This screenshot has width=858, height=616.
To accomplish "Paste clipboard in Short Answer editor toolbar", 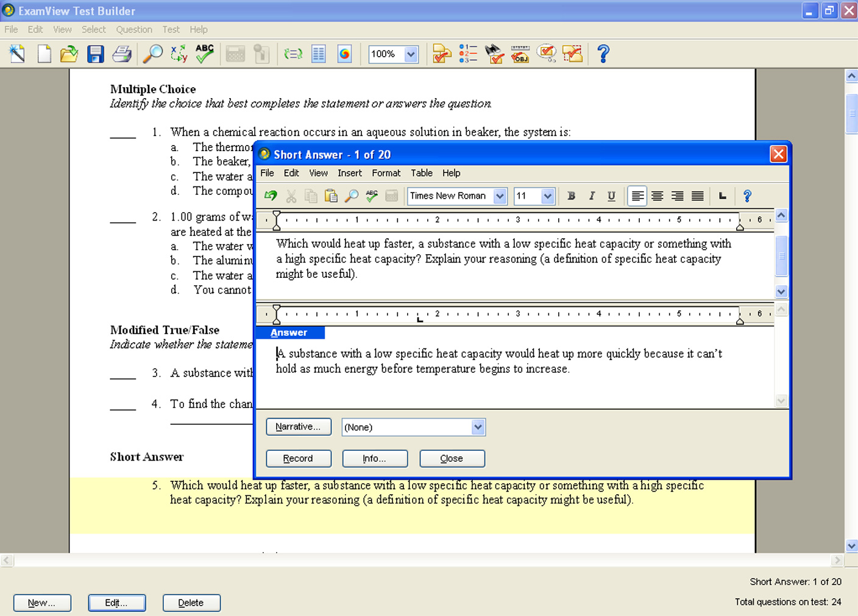I will point(331,196).
